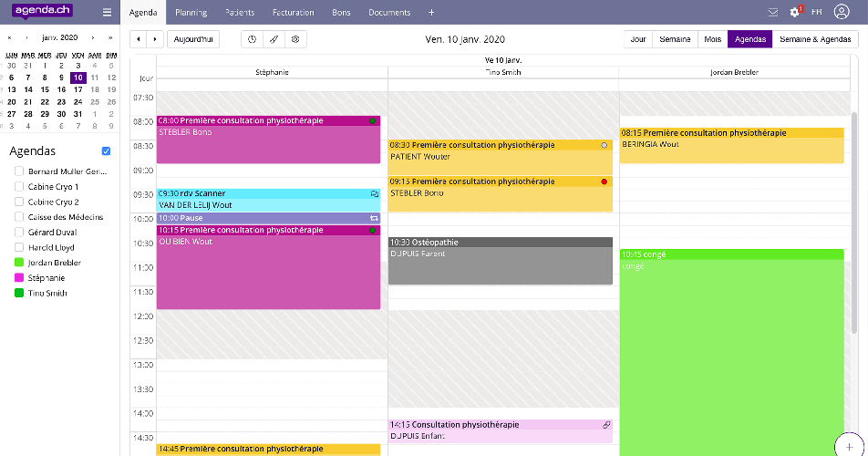
Task: Switch to the Planning tab
Action: coord(191,13)
